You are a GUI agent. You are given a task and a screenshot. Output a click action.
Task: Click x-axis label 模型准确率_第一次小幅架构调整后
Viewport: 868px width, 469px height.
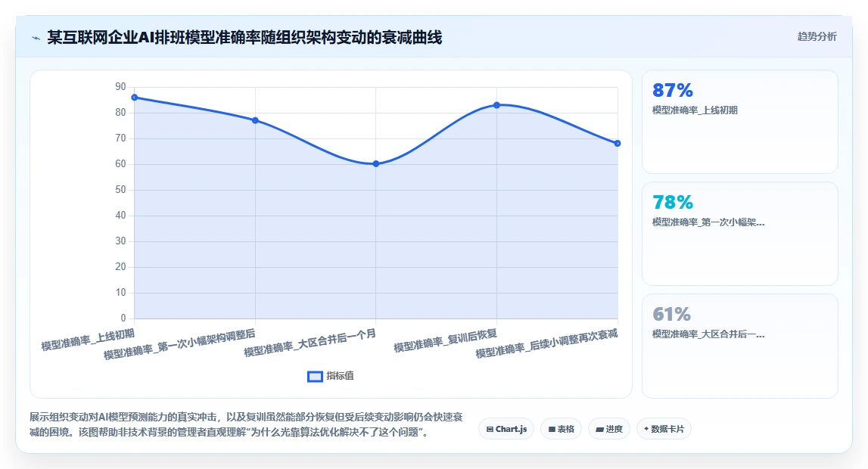(179, 344)
